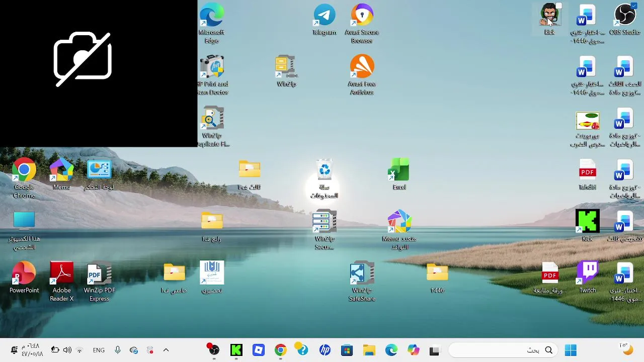Open Task View in the taskbar

[435, 350]
